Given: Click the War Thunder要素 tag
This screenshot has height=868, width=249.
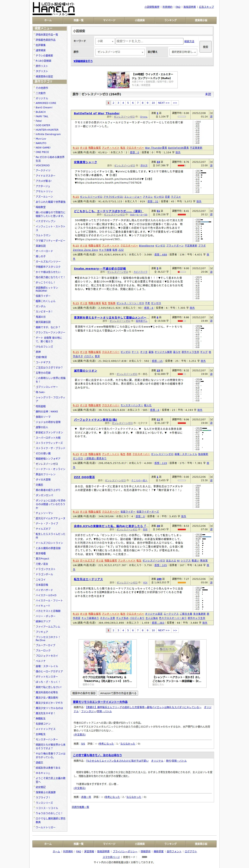Looking at the screenshot, I should (156, 148).
